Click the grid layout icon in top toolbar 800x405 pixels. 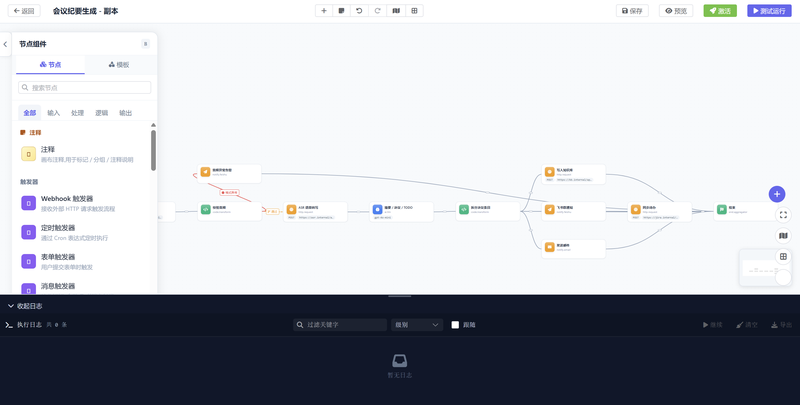click(x=414, y=11)
